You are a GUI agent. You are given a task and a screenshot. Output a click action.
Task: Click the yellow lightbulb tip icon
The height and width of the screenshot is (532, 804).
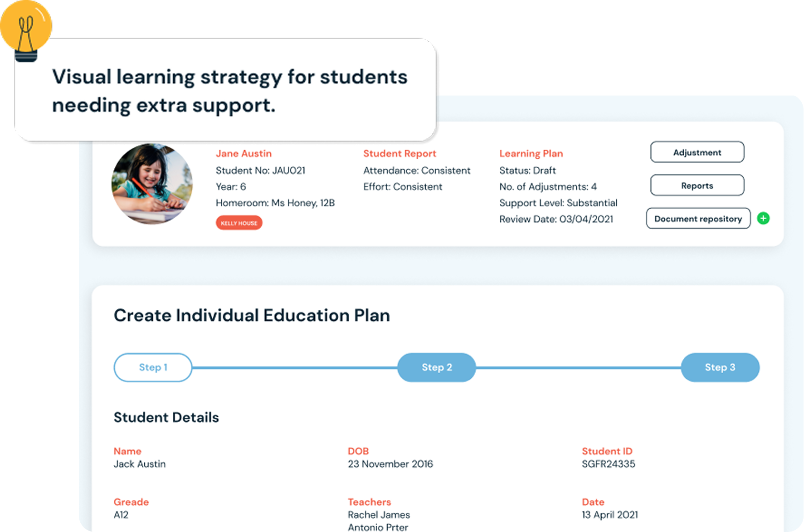click(26, 30)
